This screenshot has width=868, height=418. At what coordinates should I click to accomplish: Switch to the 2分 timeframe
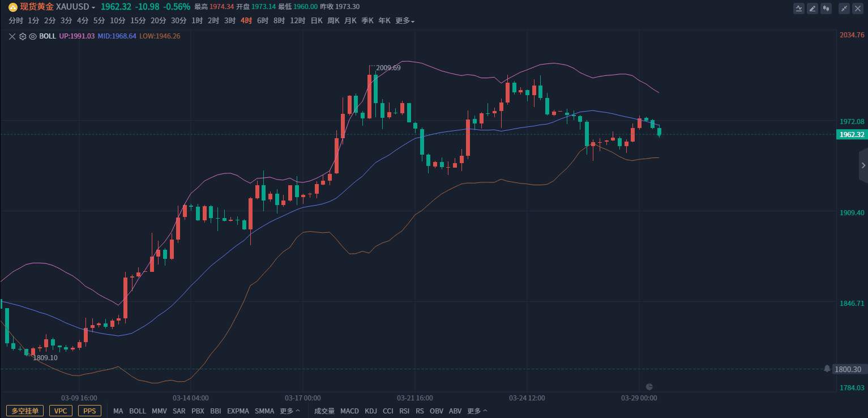tap(50, 21)
